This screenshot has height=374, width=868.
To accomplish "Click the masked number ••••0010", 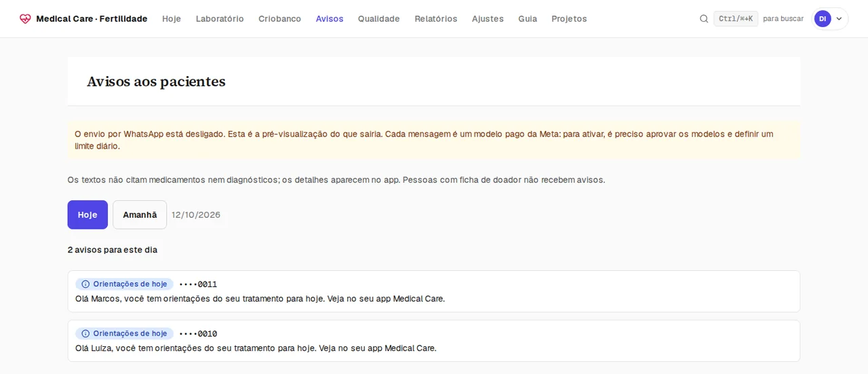I will (x=198, y=334).
